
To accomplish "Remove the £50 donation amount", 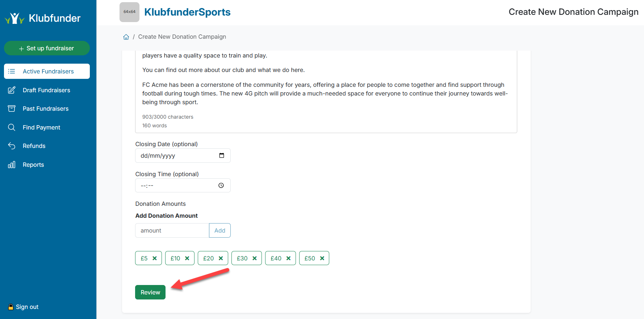I will [x=322, y=258].
